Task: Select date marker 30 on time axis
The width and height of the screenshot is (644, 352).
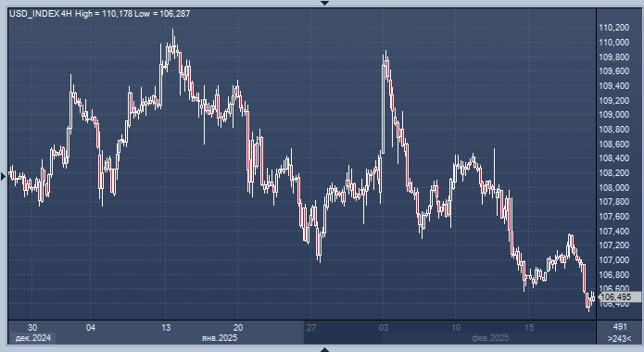Action: [x=32, y=328]
